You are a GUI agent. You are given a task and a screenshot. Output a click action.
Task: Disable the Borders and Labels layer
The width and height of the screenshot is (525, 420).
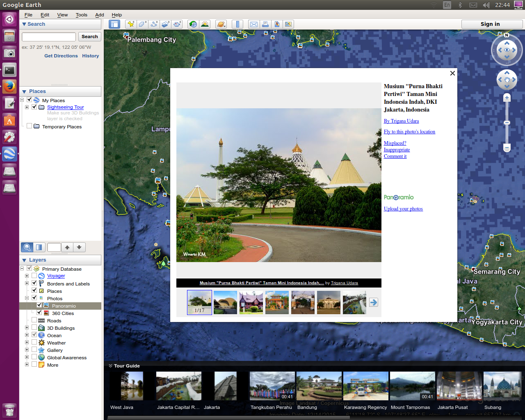[34, 283]
